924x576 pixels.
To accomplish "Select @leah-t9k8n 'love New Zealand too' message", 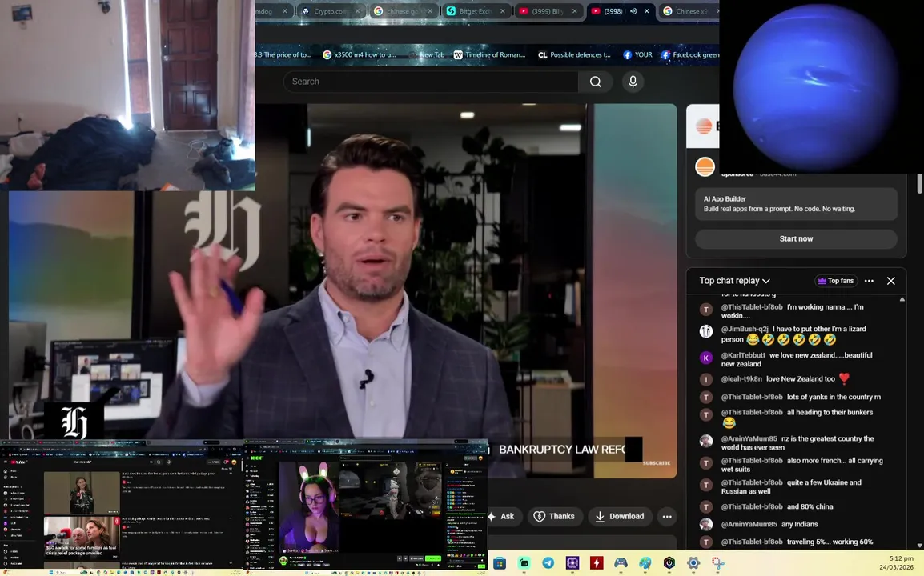I will tap(785, 378).
